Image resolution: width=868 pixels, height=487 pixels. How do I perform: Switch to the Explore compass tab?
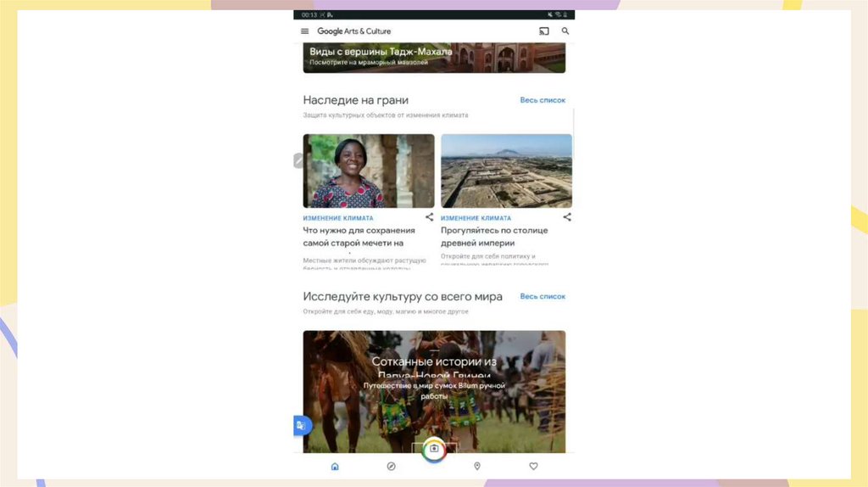pos(391,467)
